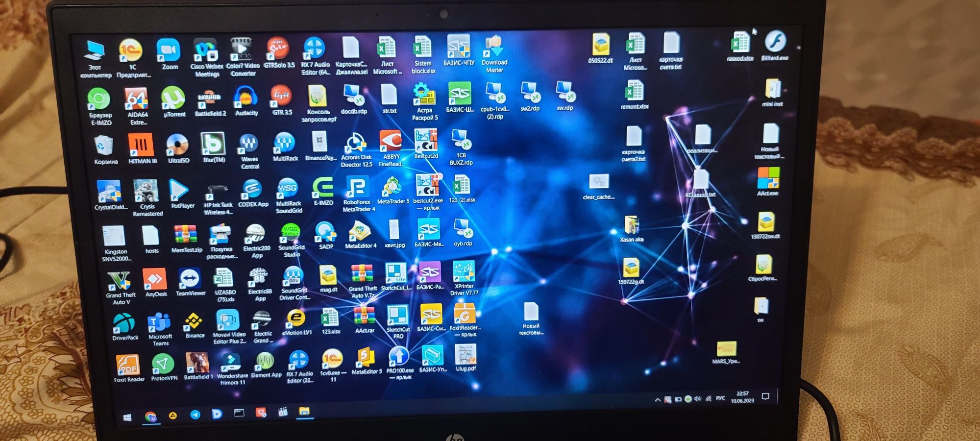Open Microsoft Teams desktop icon

click(160, 329)
